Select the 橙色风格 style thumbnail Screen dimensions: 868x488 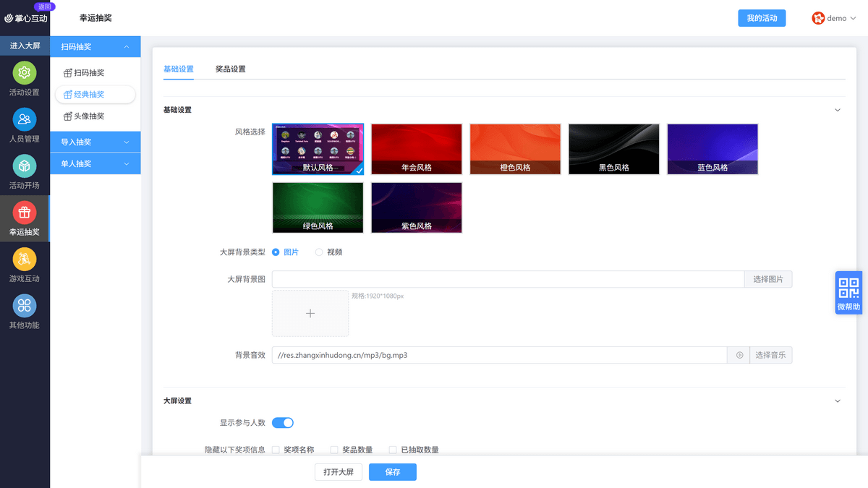pyautogui.click(x=515, y=149)
